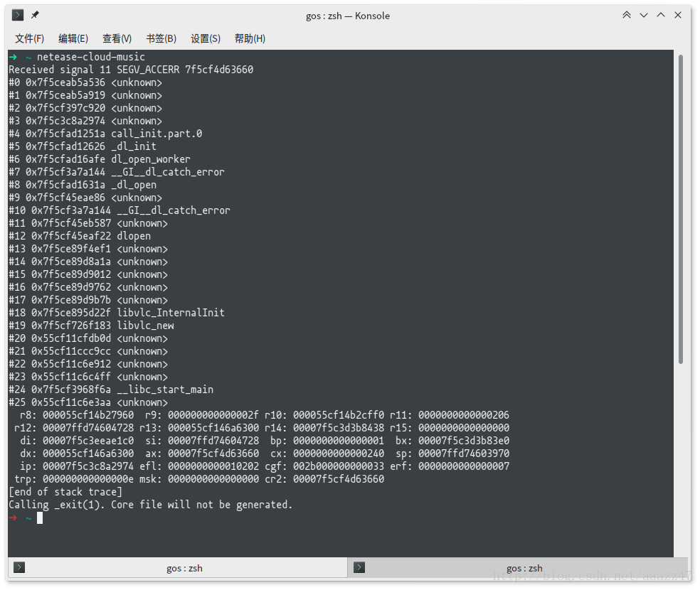This screenshot has width=700, height=590.
Task: Click the sp register value 00007ffd74603970
Action: [x=464, y=454]
